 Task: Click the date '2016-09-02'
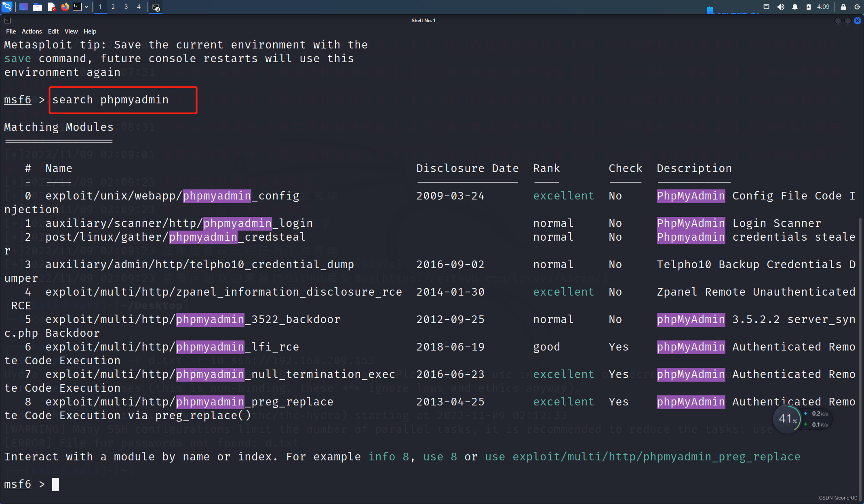[x=450, y=265]
